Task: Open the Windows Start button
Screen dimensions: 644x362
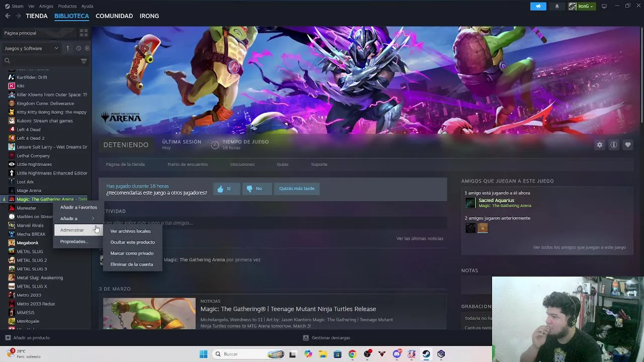Action: tap(203, 354)
